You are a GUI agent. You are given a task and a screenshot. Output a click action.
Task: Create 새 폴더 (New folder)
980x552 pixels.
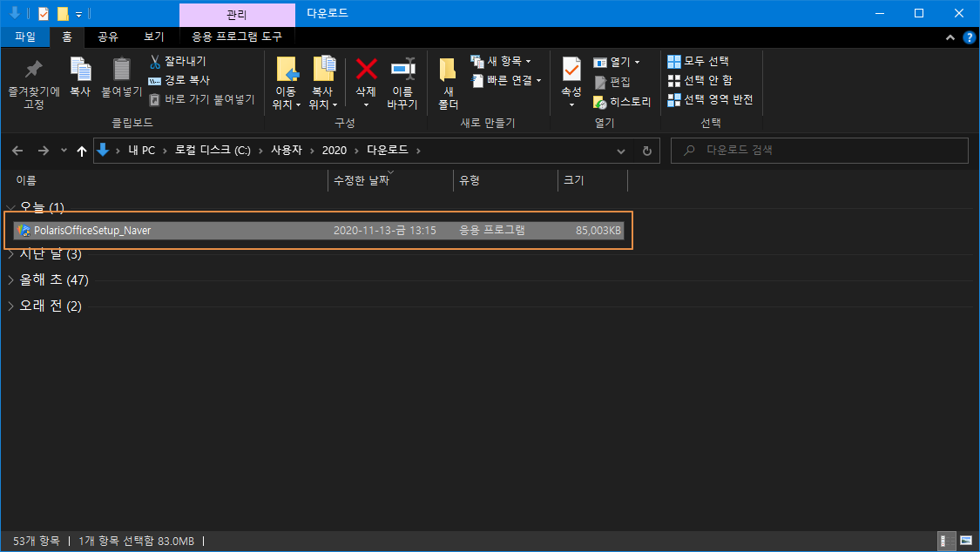click(x=448, y=84)
